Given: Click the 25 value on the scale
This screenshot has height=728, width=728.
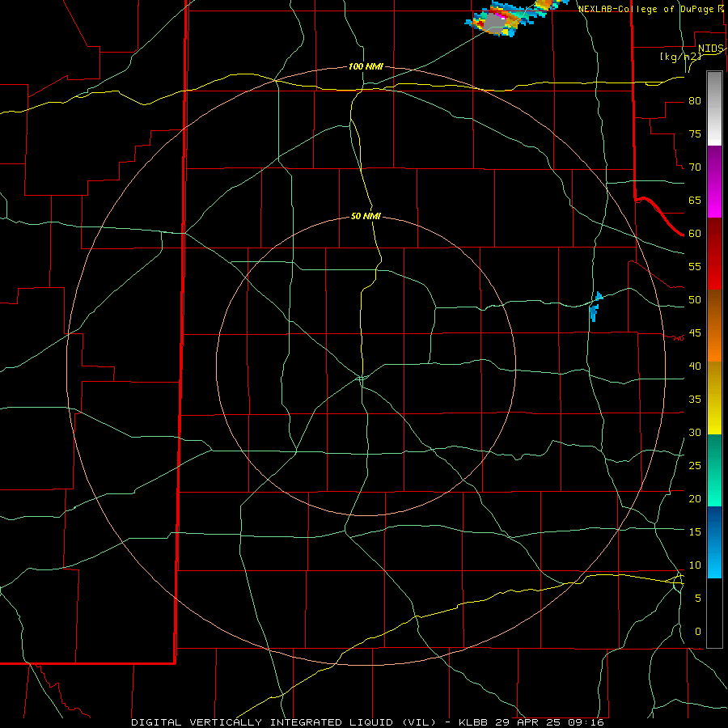Looking at the screenshot, I should click(695, 466).
